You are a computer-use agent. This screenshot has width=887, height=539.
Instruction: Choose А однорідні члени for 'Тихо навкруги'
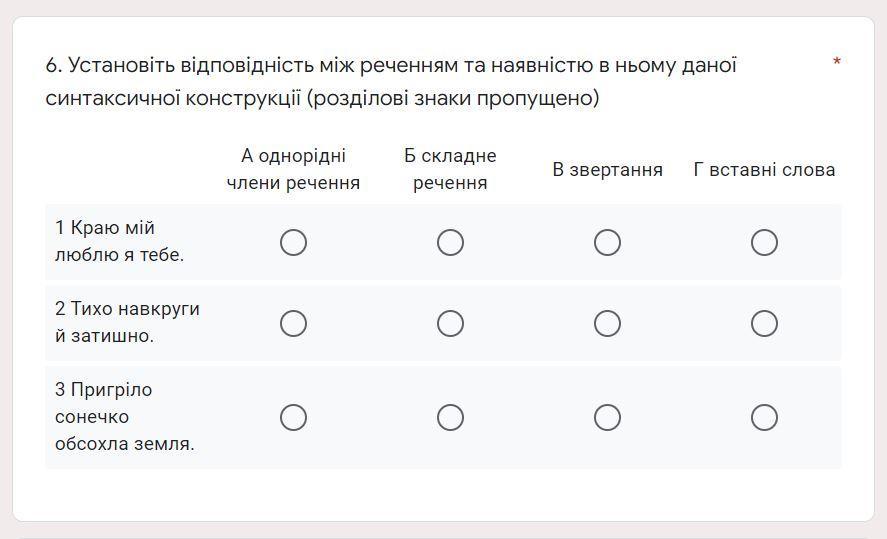tap(293, 324)
